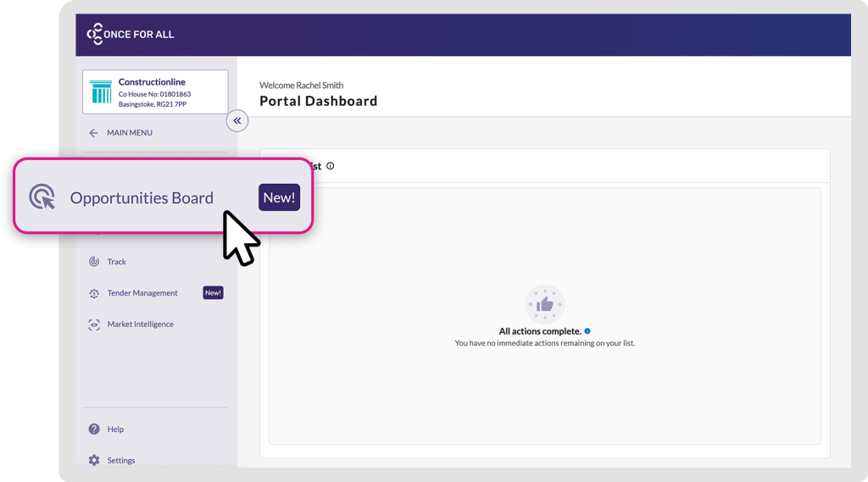Click blue info dot after All actions complete

coord(587,331)
